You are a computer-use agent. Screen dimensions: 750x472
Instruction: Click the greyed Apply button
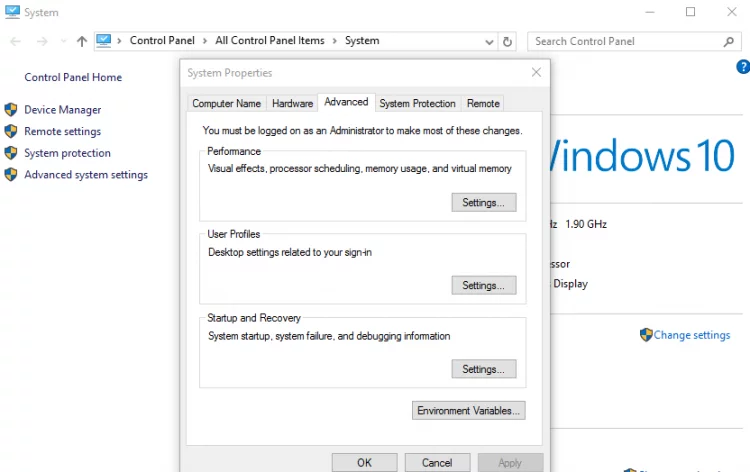(x=510, y=462)
